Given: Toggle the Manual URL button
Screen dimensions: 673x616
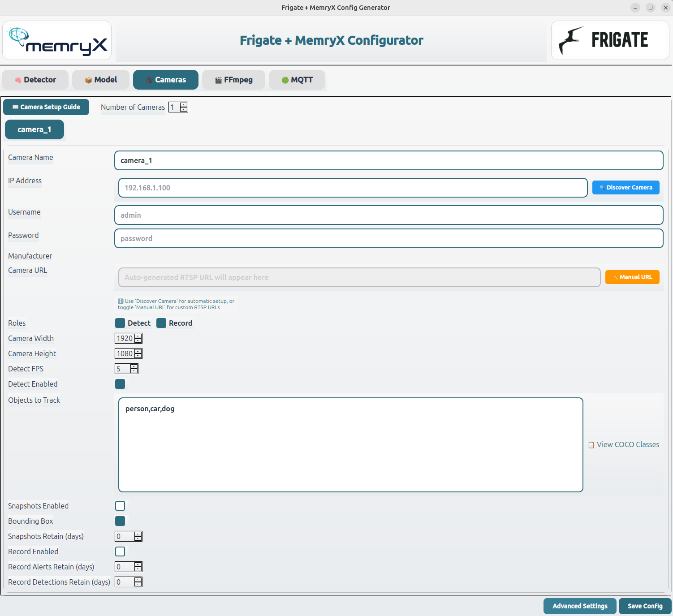Looking at the screenshot, I should 632,277.
